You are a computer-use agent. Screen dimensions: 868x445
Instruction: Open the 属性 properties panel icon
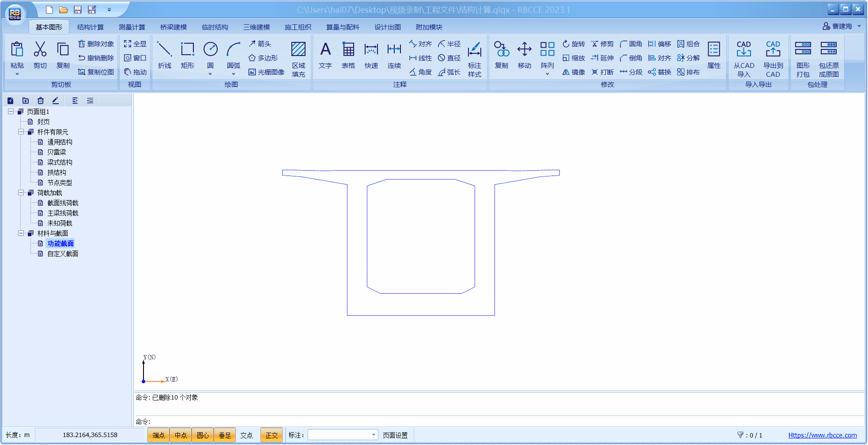(x=714, y=55)
